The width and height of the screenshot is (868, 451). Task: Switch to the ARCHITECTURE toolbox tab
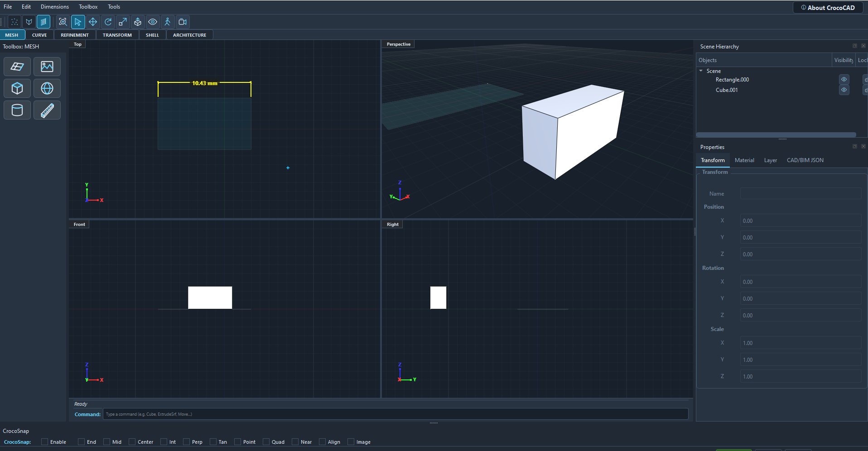[x=189, y=35]
